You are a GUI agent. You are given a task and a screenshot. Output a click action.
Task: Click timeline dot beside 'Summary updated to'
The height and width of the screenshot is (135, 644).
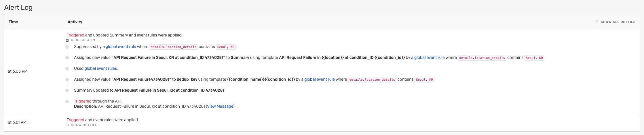pos(67,90)
